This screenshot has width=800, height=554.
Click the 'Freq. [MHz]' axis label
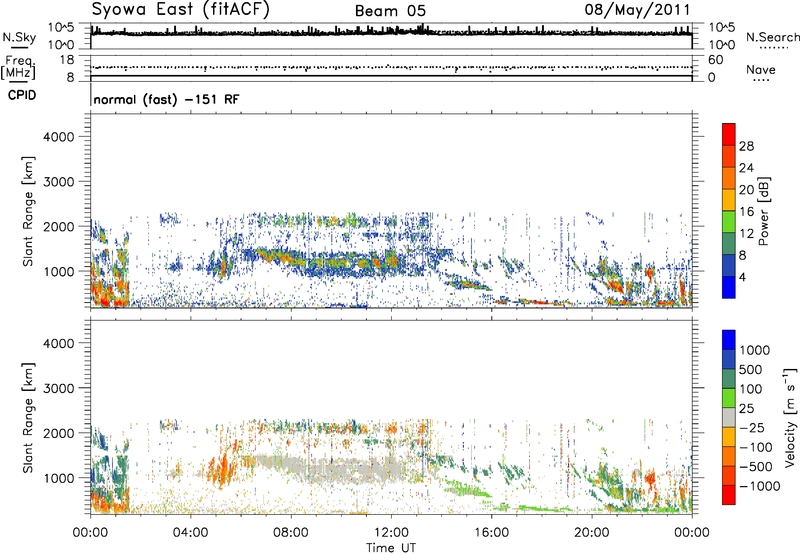pyautogui.click(x=18, y=68)
